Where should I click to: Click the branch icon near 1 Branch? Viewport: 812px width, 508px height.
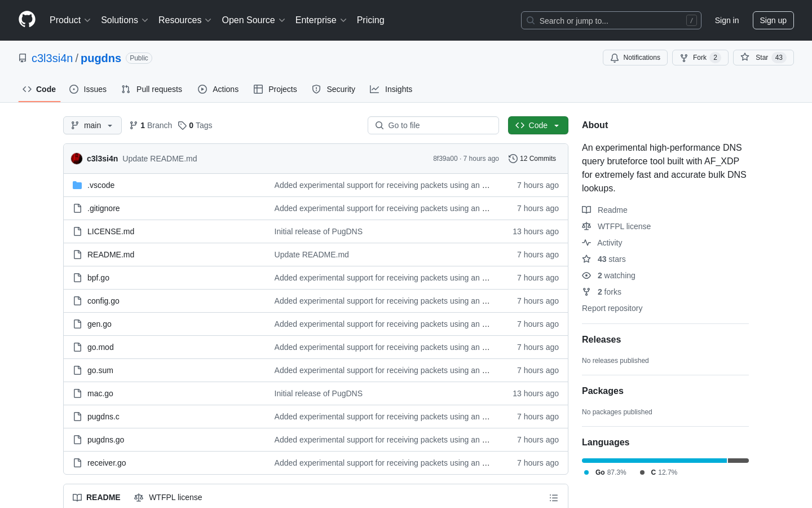coord(134,125)
